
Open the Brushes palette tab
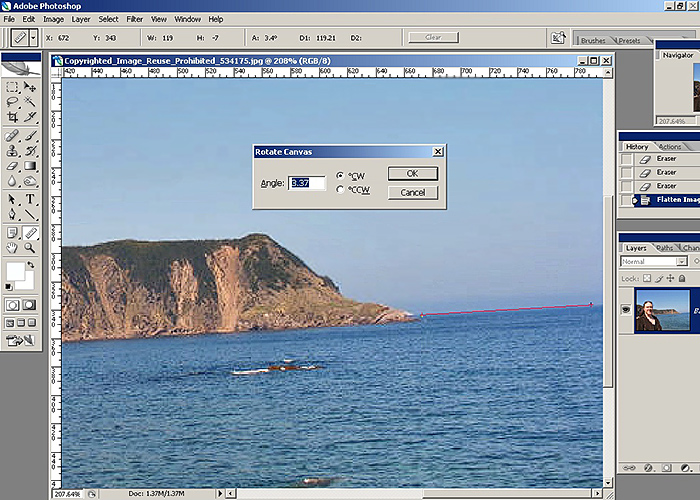click(x=593, y=41)
